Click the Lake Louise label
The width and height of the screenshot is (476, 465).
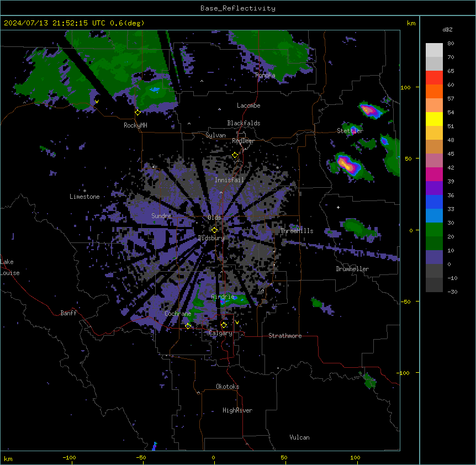point(10,267)
